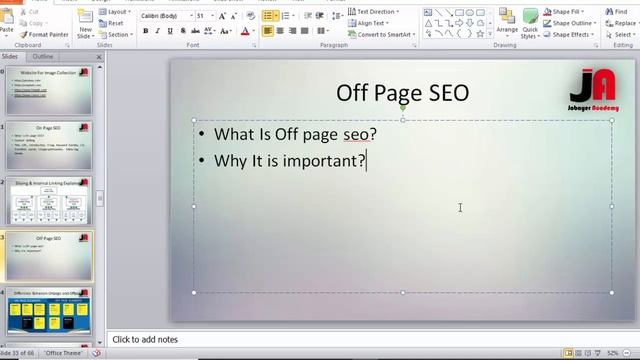Switch to Slide Sorter view

tap(578, 353)
